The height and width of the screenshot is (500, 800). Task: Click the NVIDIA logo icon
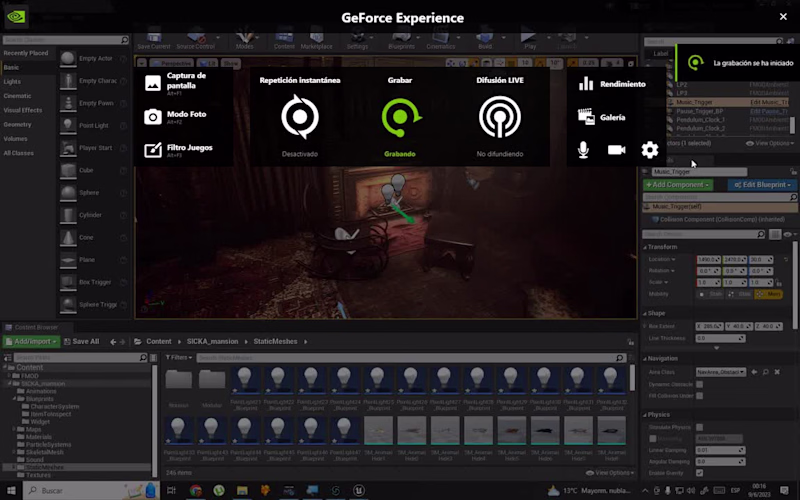click(x=16, y=17)
